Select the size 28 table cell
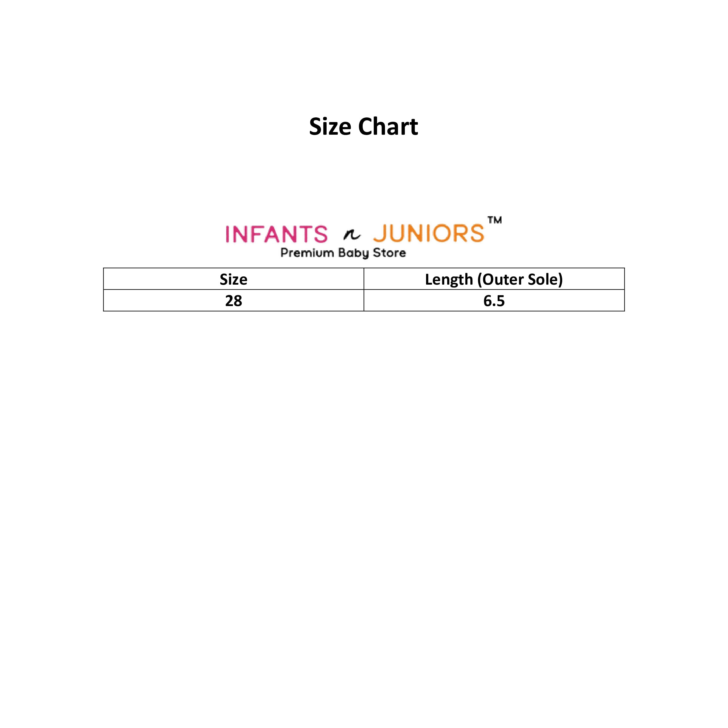 click(x=234, y=301)
